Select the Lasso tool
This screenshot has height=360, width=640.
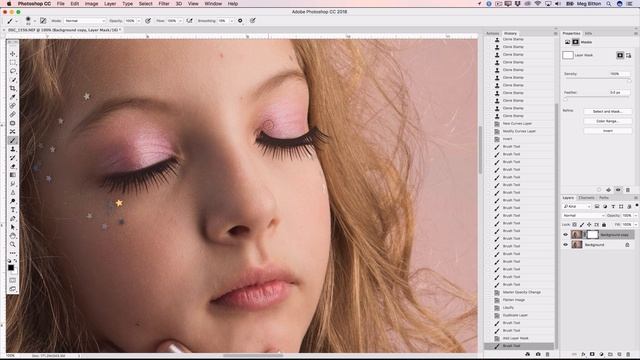coord(13,71)
